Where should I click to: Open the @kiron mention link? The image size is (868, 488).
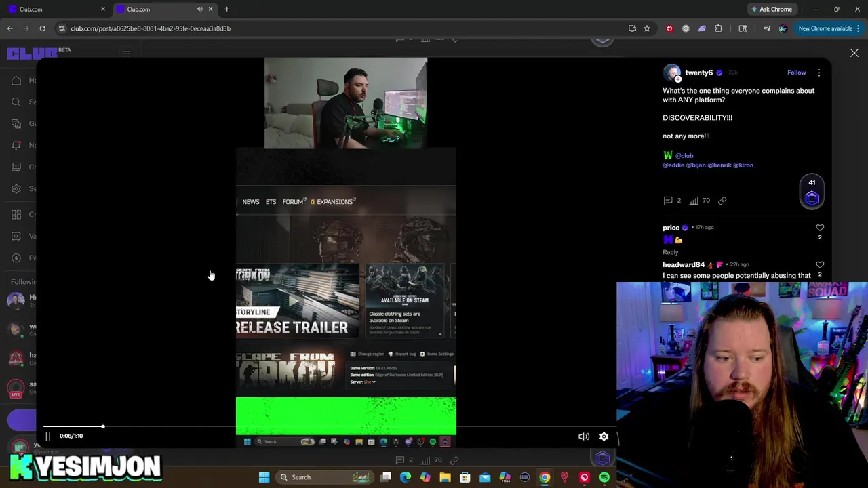click(x=743, y=165)
